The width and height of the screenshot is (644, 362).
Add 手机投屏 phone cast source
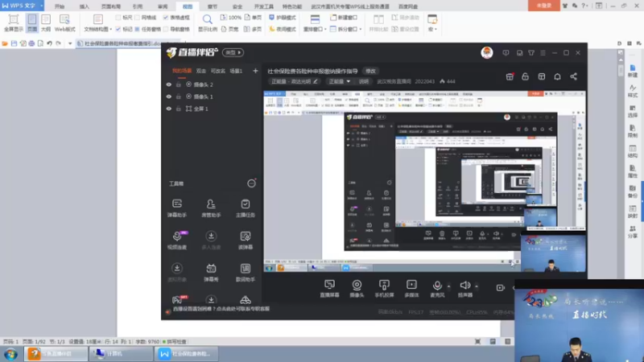pyautogui.click(x=384, y=289)
